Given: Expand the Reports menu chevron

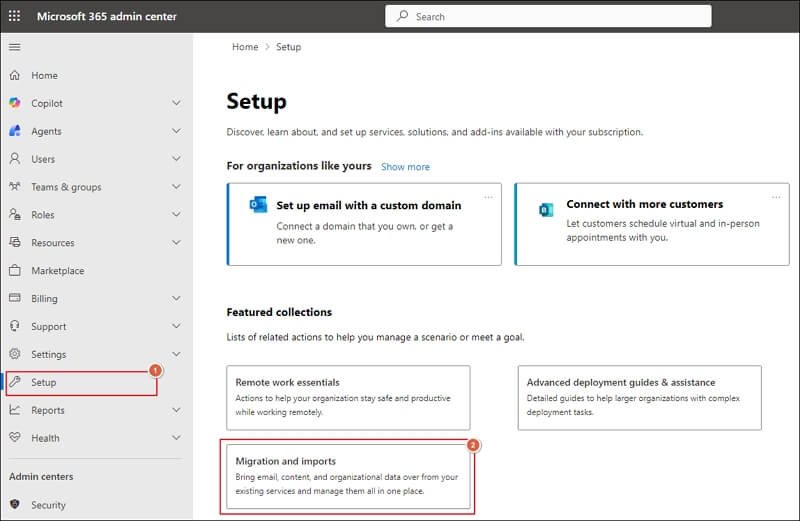Looking at the screenshot, I should (176, 410).
